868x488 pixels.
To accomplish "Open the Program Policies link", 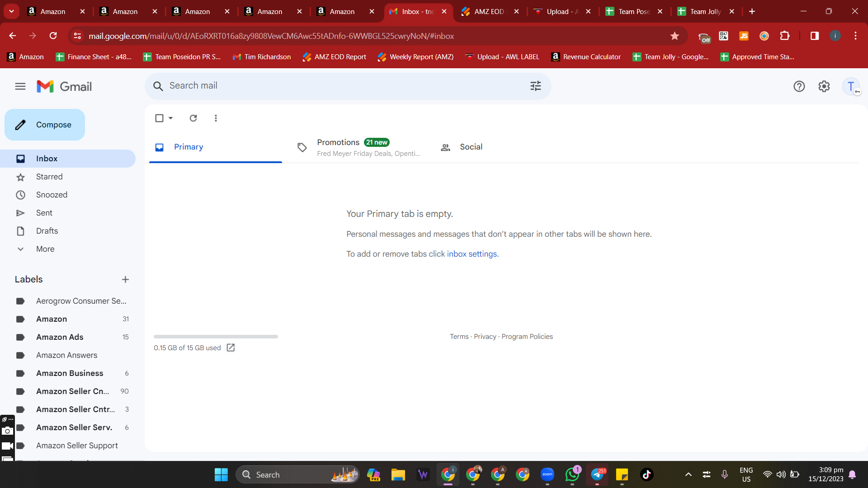I will point(527,337).
